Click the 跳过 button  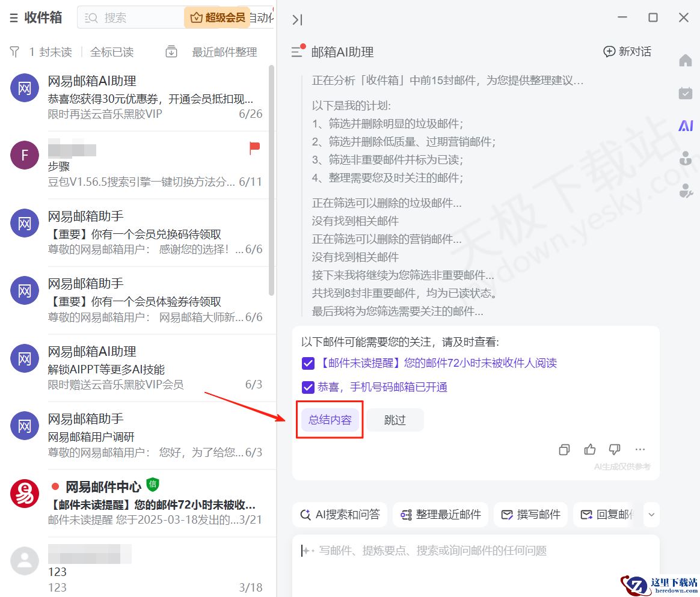tap(395, 420)
